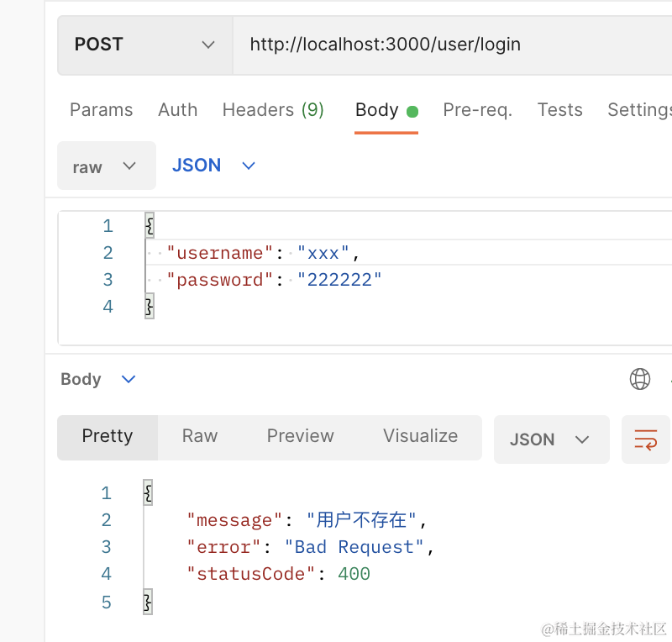This screenshot has width=672, height=642.
Task: Go to the Pre-req. tab
Action: coord(477,110)
